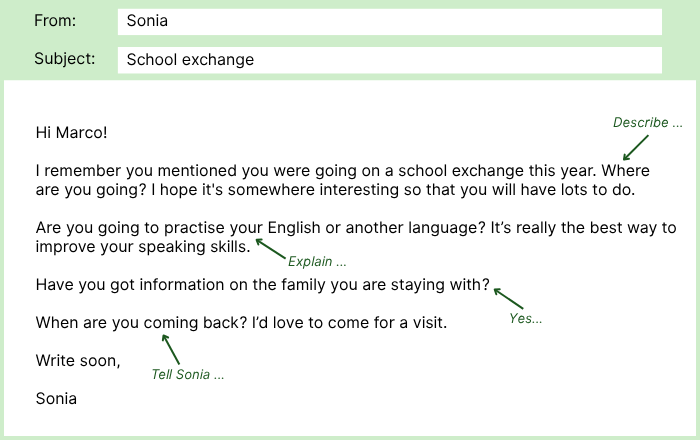This screenshot has width=700, height=440.
Task: Select the "Tell Sonia ..." annotation
Action: tap(187, 375)
